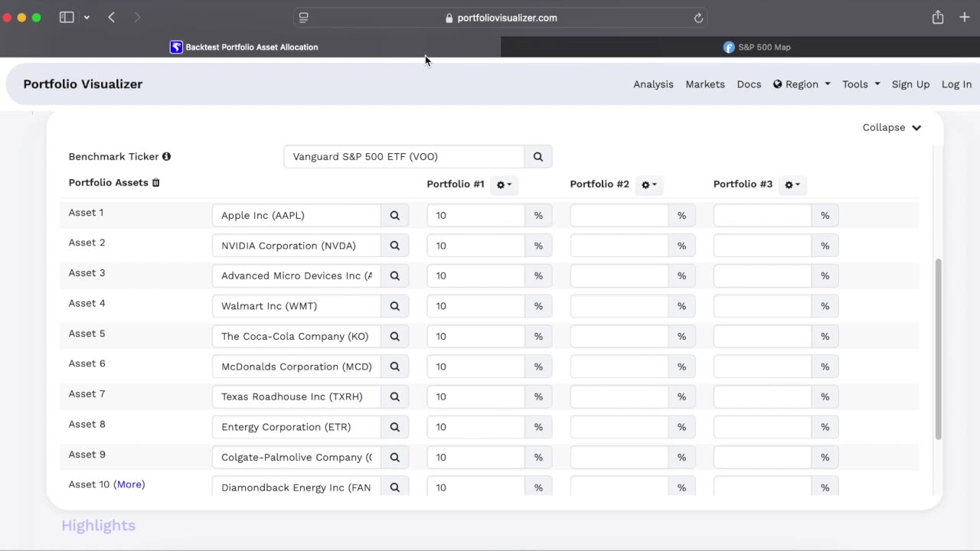980x551 pixels.
Task: Open Portfolio #1 gear settings menu
Action: [504, 184]
